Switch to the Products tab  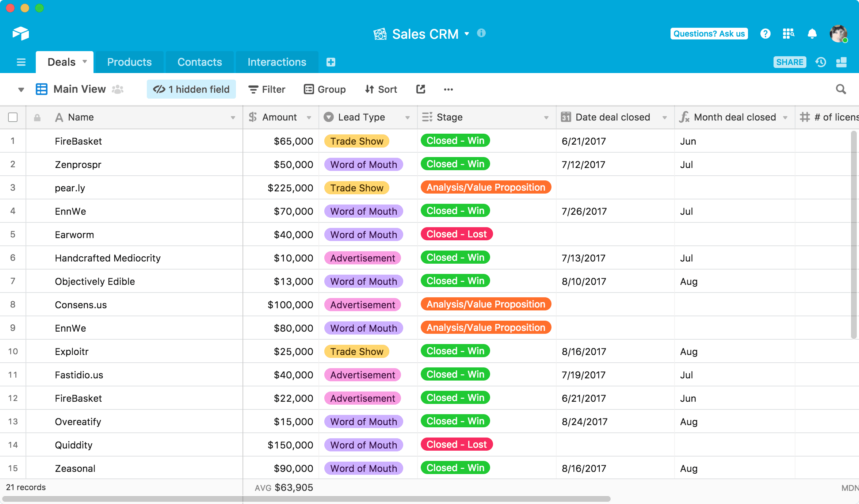click(129, 62)
